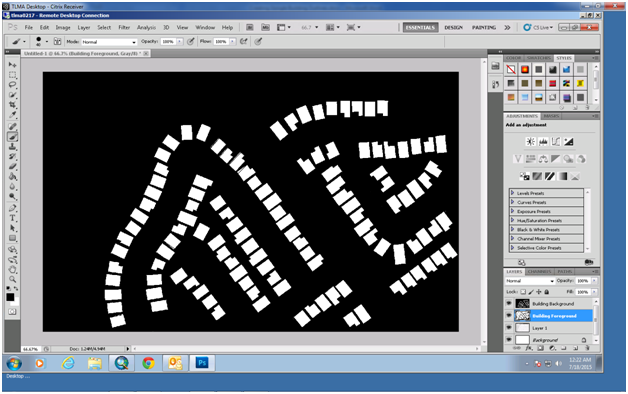Image resolution: width=628 pixels, height=394 pixels.
Task: Select the Path Selection tool
Action: click(x=13, y=228)
